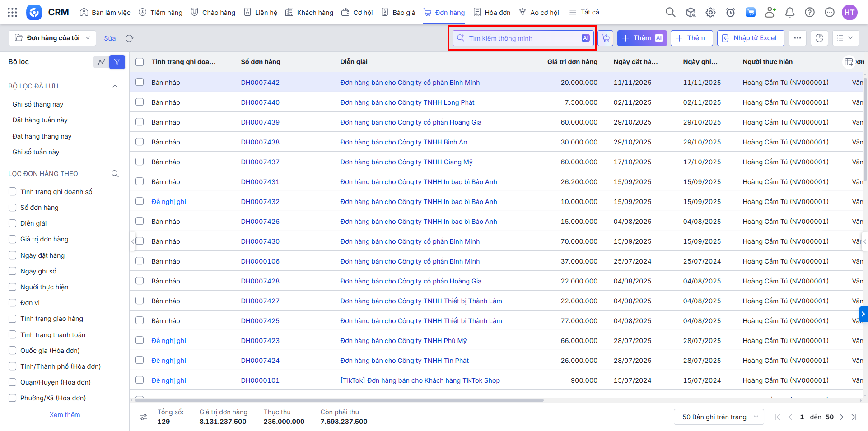The image size is (868, 431).
Task: Go to the Khách hàng tab
Action: coord(309,13)
